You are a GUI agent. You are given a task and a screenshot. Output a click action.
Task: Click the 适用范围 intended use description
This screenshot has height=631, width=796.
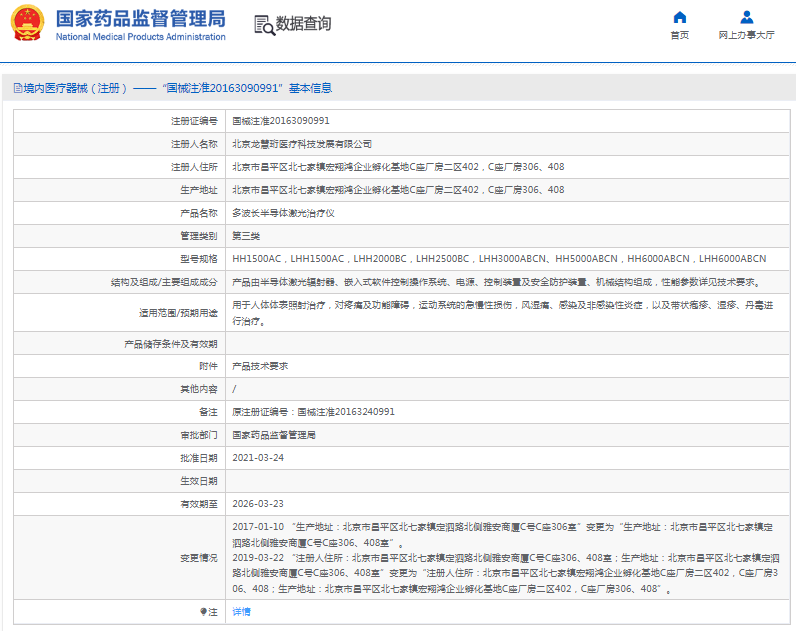503,313
